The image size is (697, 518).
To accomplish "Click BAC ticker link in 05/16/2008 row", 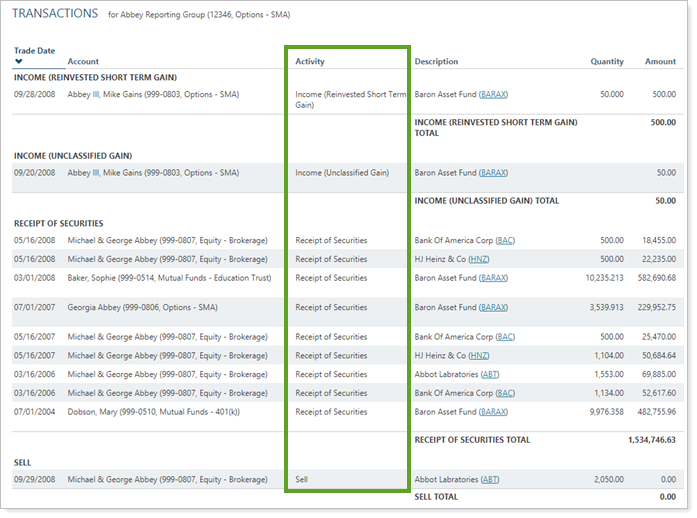I will [x=505, y=241].
